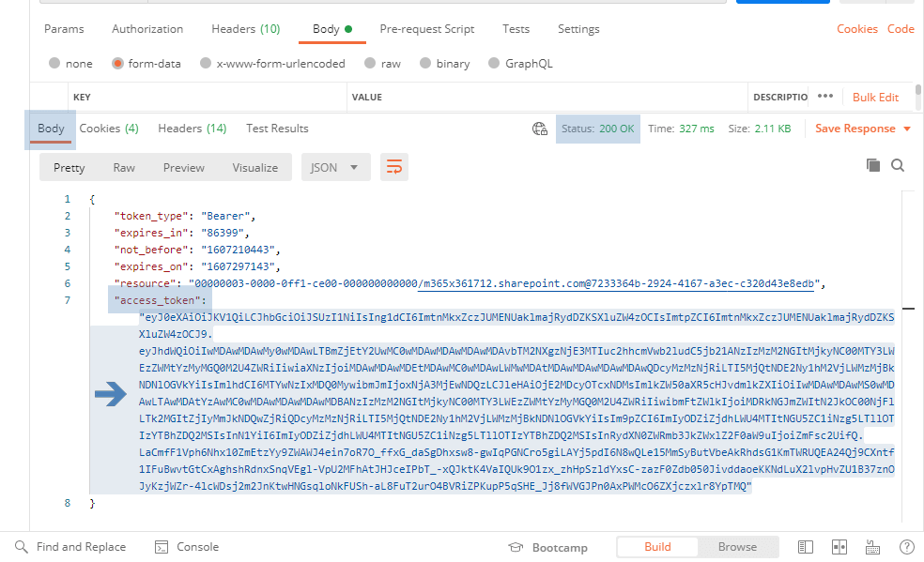Click the network globe icon near Status
This screenshot has width=924, height=562.
pyautogui.click(x=540, y=129)
